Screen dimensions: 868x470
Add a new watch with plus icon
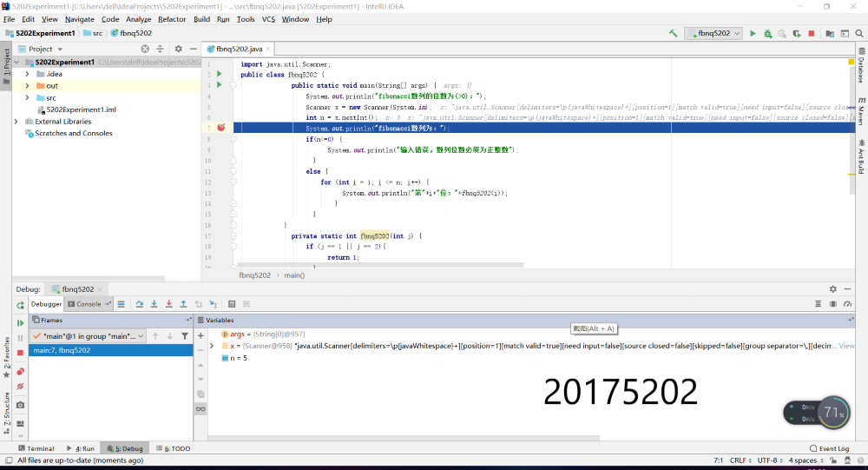pyautogui.click(x=201, y=335)
